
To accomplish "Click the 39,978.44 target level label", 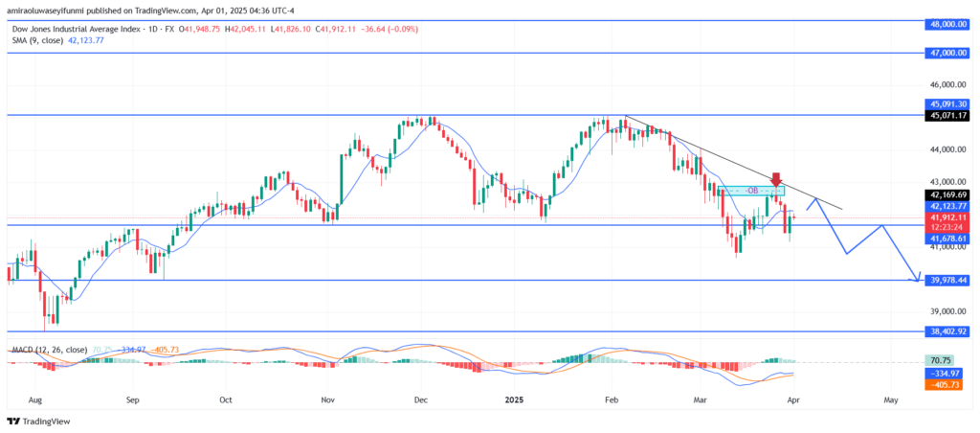I will [x=949, y=280].
